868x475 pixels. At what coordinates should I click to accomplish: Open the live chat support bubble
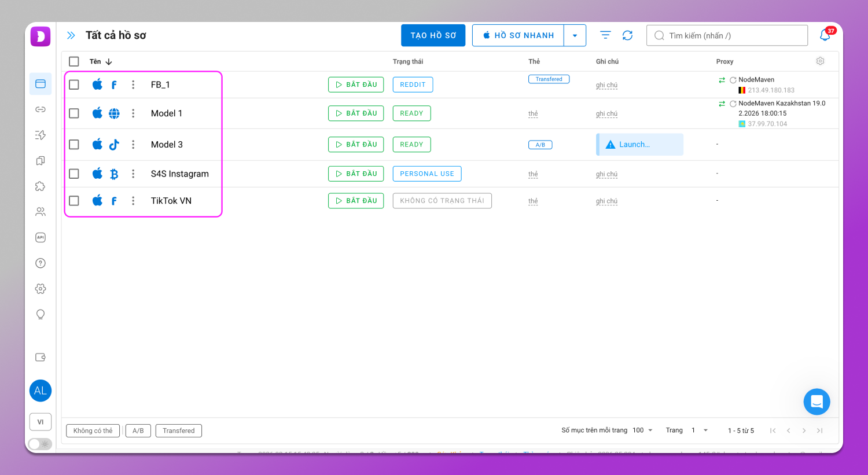point(816,402)
